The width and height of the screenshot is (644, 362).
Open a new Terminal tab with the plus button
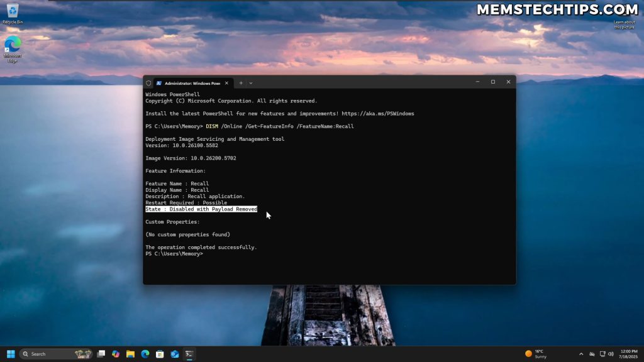[241, 82]
